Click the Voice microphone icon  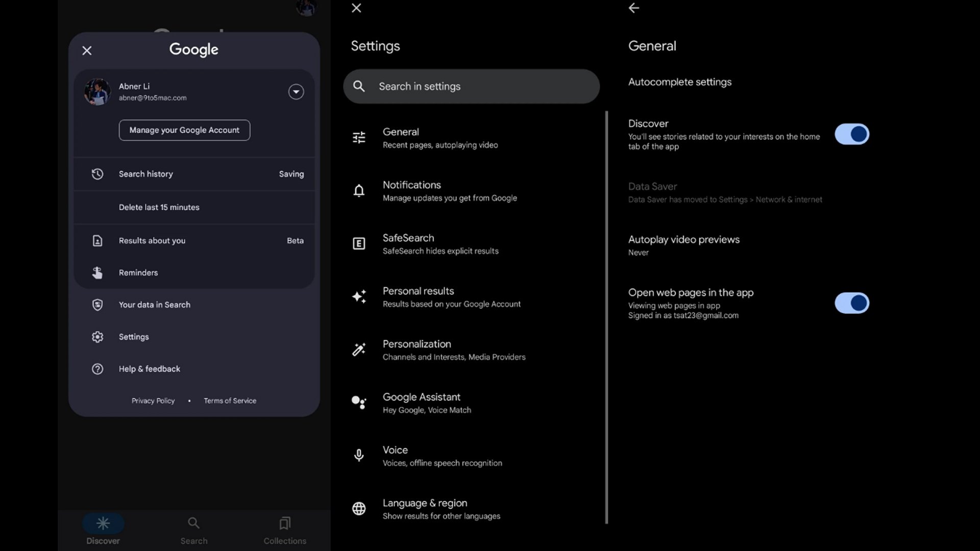coord(359,456)
